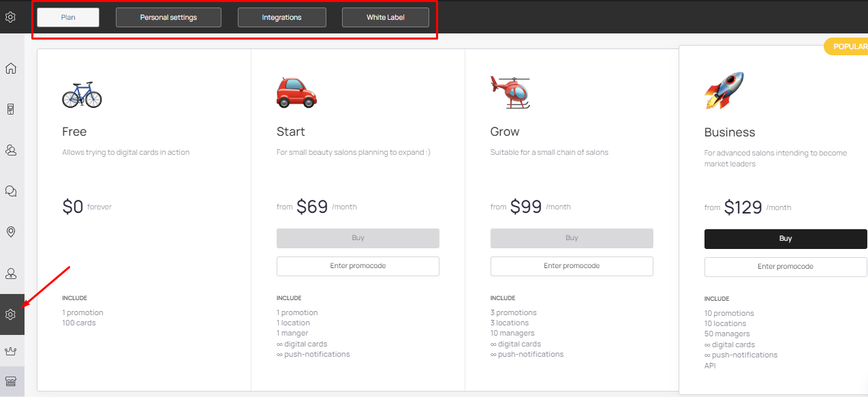
Task: Click the highlighted settings gear in sidebar
Action: [x=11, y=314]
